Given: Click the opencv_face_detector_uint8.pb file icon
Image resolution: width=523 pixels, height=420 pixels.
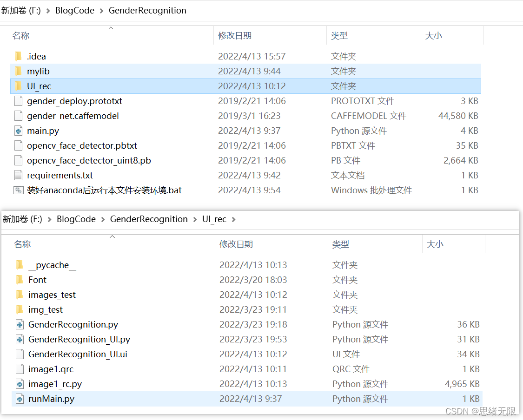Looking at the screenshot, I should click(18, 160).
